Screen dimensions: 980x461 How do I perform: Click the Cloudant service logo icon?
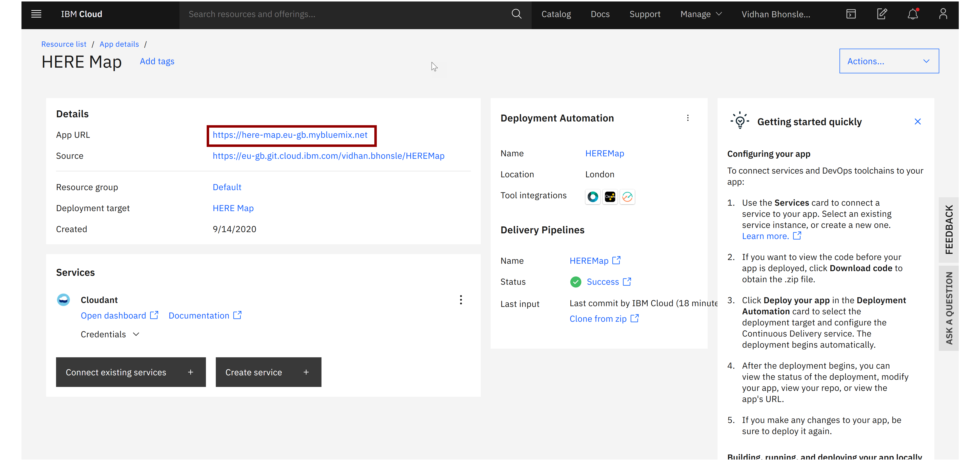pos(63,300)
